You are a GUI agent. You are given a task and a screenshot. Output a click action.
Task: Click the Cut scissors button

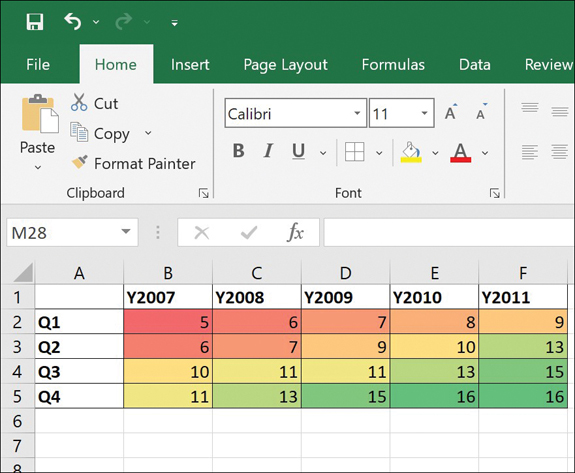95,103
